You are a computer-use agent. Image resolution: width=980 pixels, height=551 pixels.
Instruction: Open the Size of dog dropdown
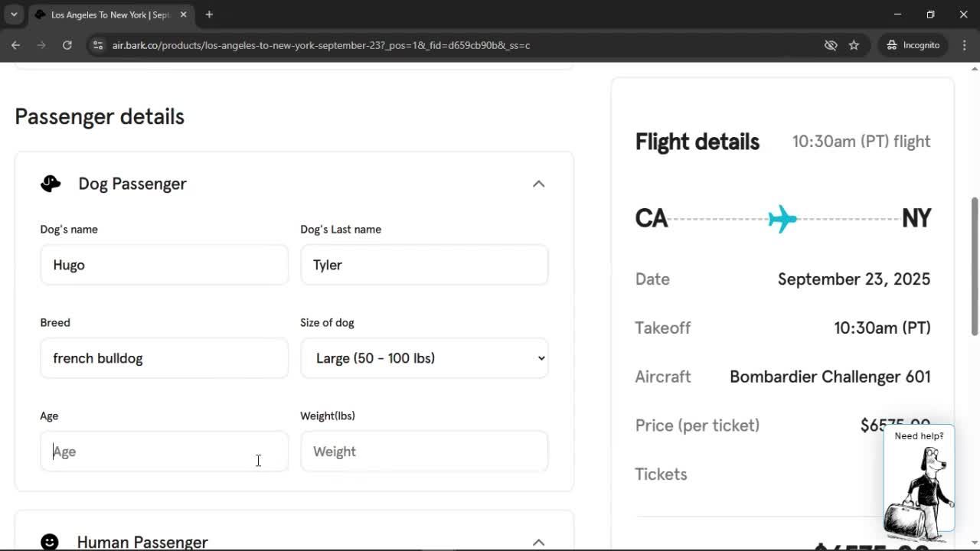click(424, 358)
